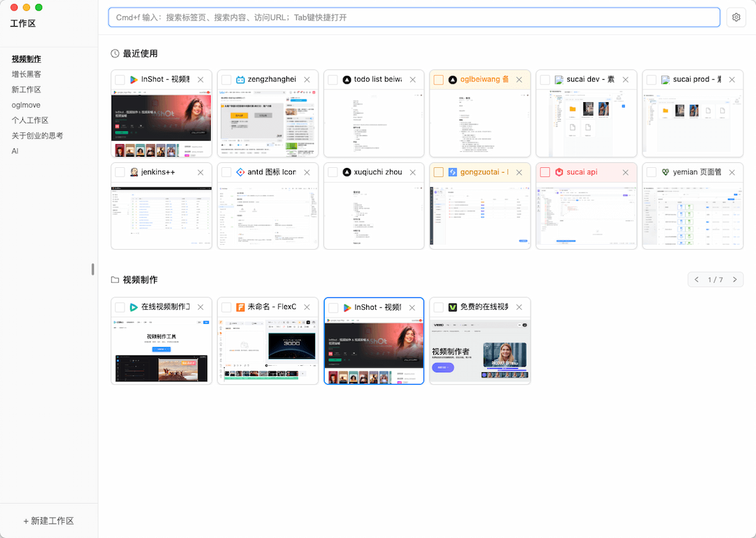
Task: Select the checkbox on zengzhanghei card
Action: [x=225, y=78]
